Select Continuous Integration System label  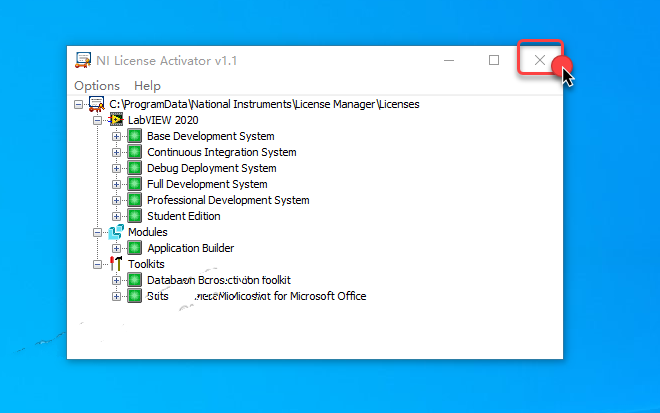222,152
